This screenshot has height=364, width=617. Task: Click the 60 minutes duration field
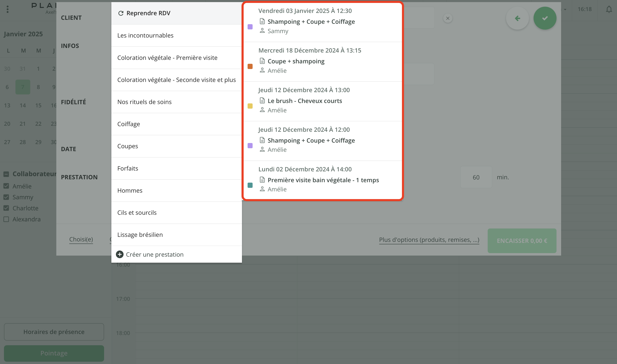point(476,177)
